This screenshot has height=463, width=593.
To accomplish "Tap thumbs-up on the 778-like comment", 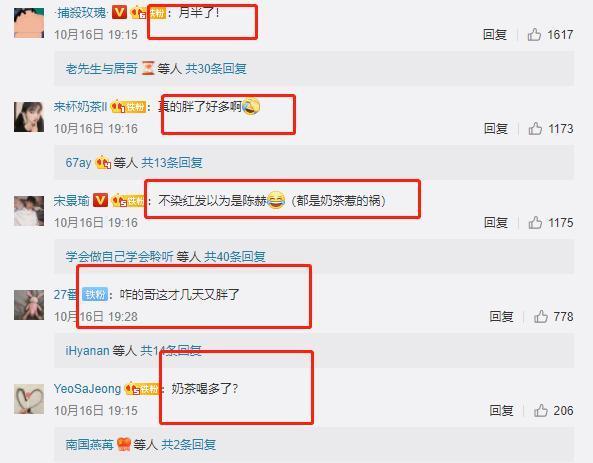I will point(540,316).
